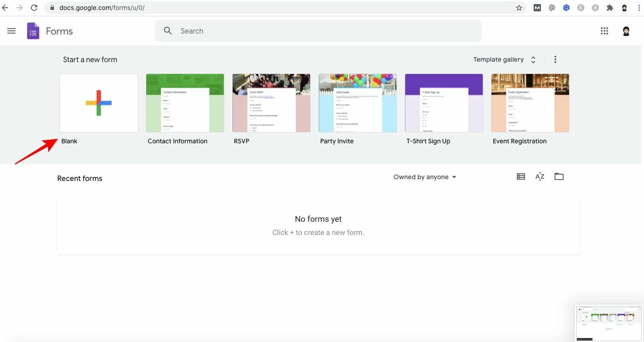The width and height of the screenshot is (644, 342).
Task: Open the more options three-dot menu
Action: tap(555, 59)
